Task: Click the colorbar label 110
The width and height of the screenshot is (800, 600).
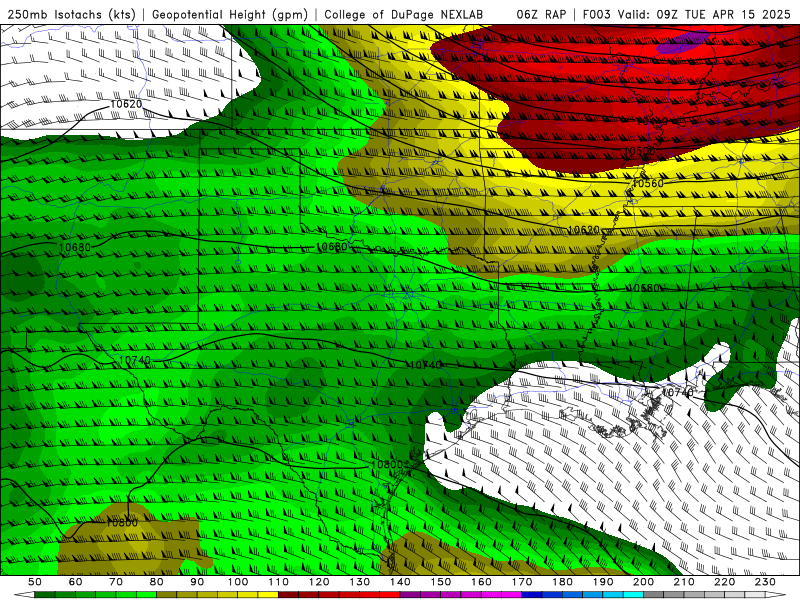Action: click(278, 582)
